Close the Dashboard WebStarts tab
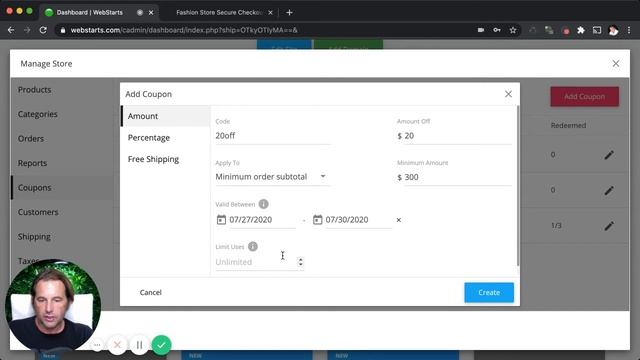 151,13
